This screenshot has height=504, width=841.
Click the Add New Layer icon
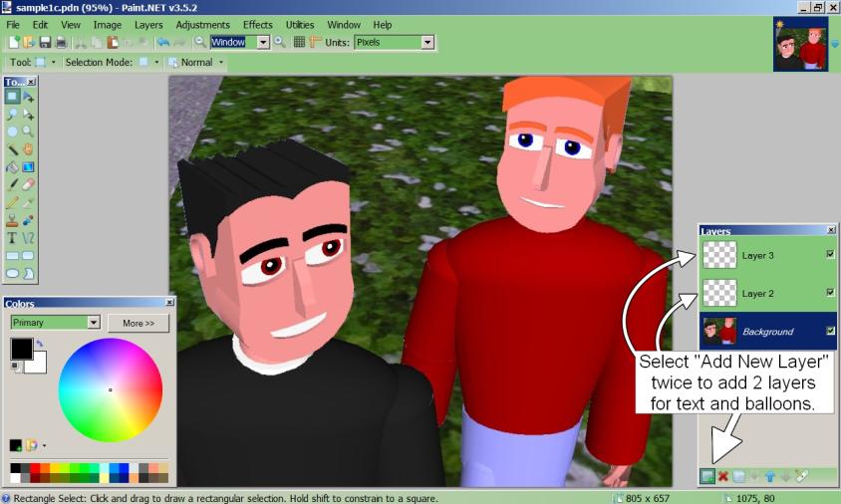(707, 477)
